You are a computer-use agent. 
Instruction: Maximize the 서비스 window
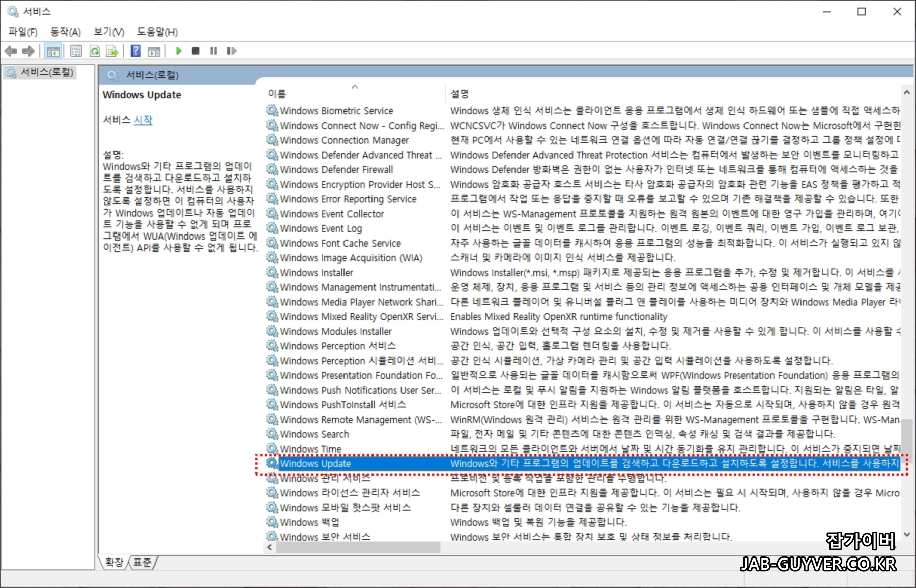862,12
